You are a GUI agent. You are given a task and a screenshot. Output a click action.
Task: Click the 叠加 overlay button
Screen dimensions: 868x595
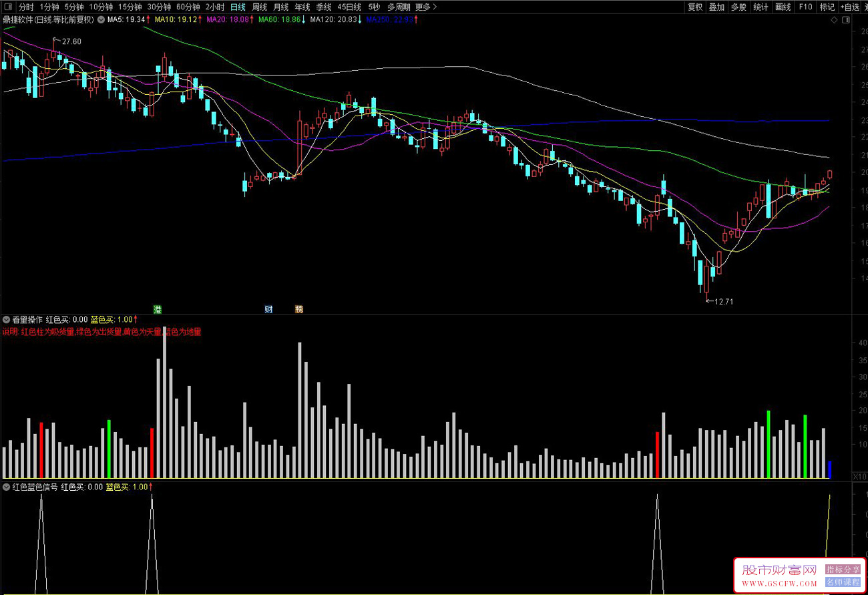click(x=716, y=7)
